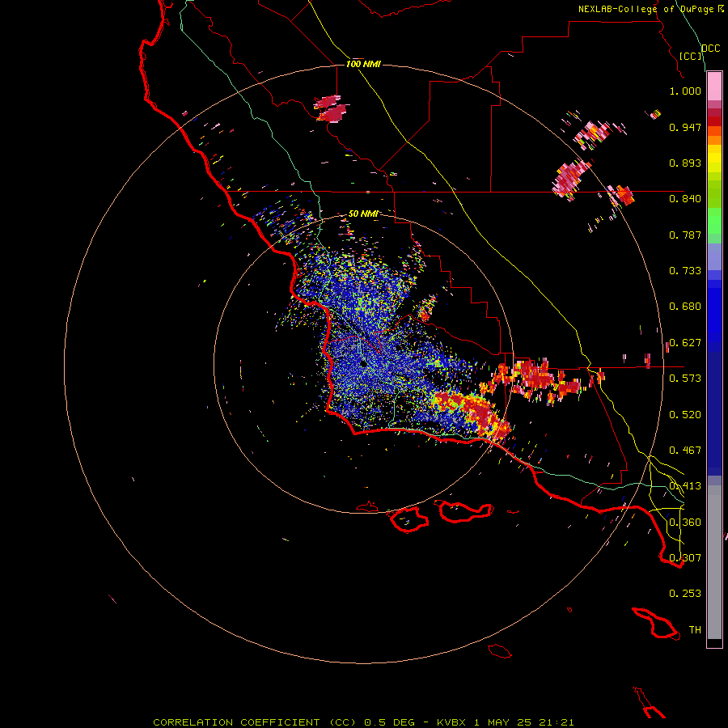Click the [CC] legend heading
This screenshot has width=728, height=728.
click(691, 56)
